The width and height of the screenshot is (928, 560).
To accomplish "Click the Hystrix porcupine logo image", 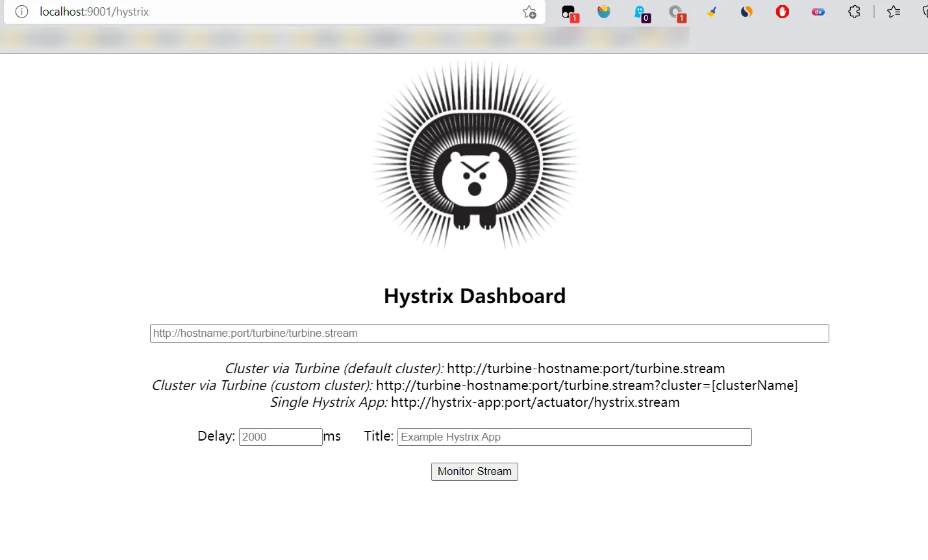I will pos(475,156).
